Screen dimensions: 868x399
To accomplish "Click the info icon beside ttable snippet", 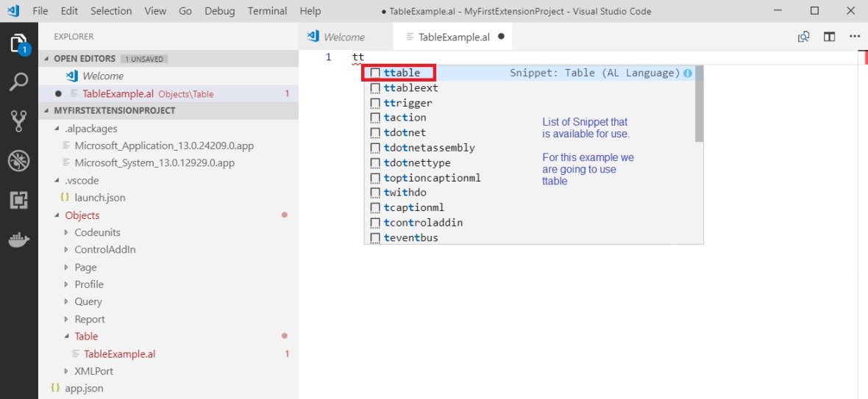I will (x=688, y=73).
